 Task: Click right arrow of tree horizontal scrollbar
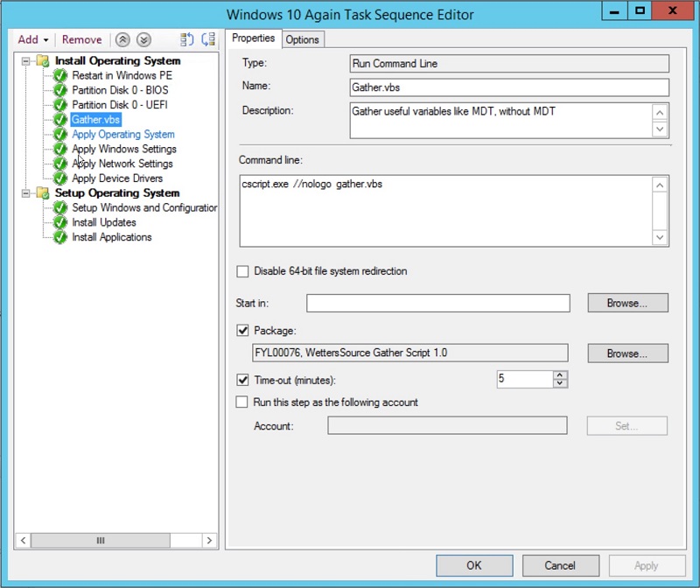[209, 540]
